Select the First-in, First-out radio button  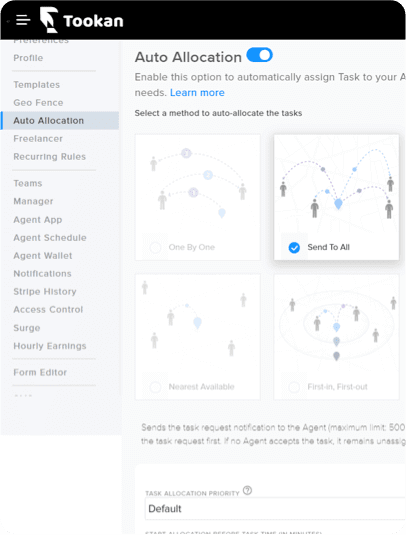(294, 387)
